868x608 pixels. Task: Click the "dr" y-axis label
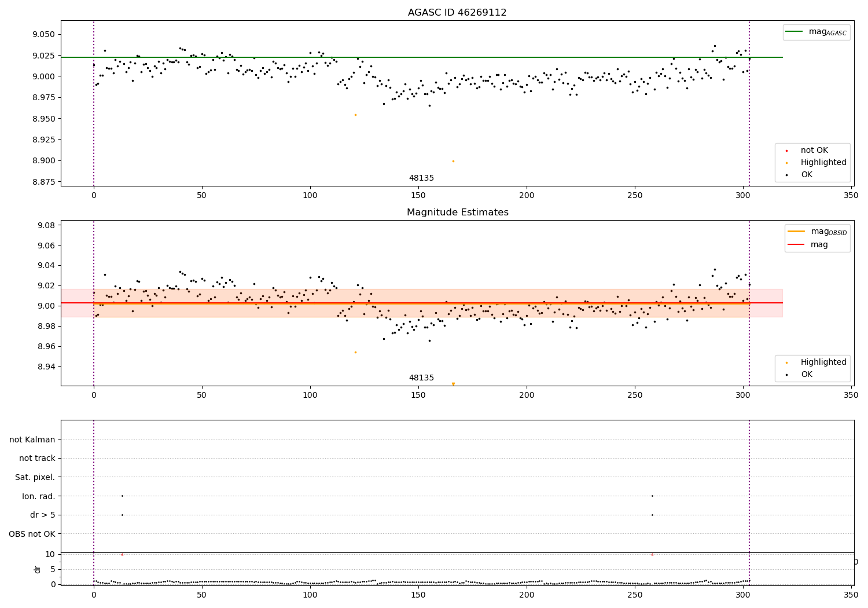coord(38,570)
